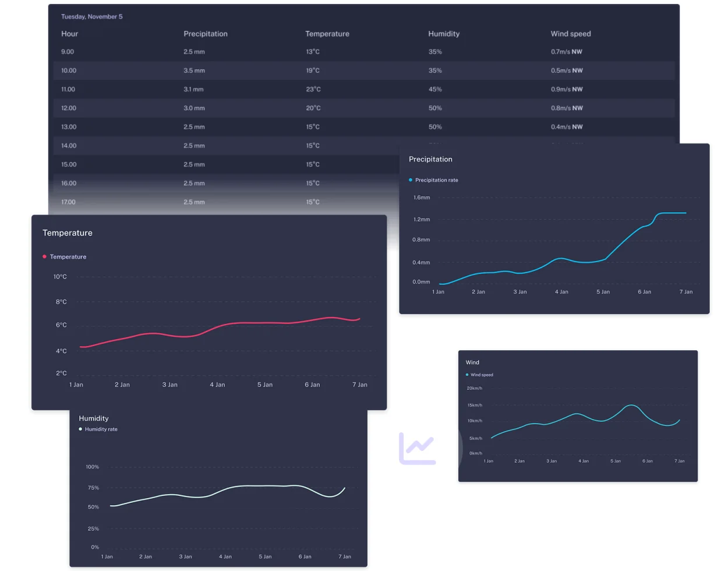Click the 13.00 hour row
The height and width of the screenshot is (571, 728).
364,126
